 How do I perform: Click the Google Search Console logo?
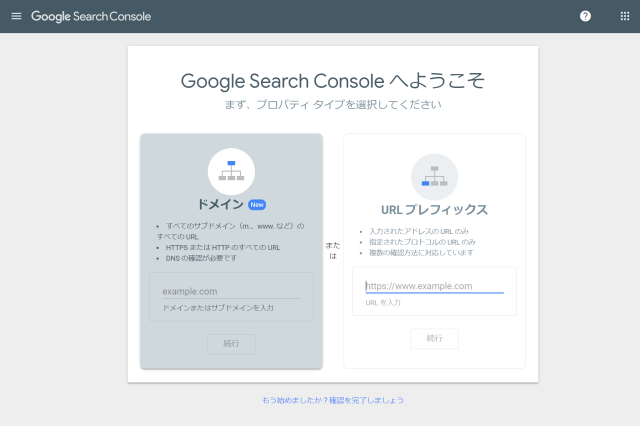pyautogui.click(x=91, y=16)
